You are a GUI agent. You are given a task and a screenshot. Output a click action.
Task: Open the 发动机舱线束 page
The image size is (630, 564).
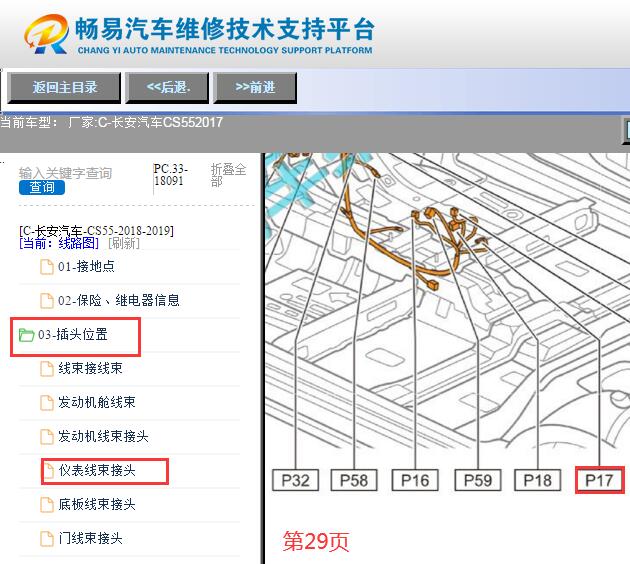point(97,402)
